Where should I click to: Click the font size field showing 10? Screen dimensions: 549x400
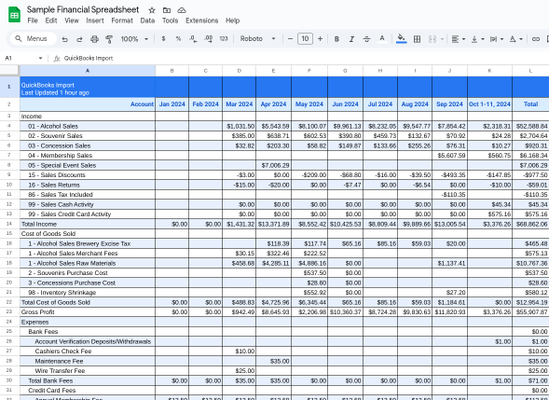pos(305,39)
